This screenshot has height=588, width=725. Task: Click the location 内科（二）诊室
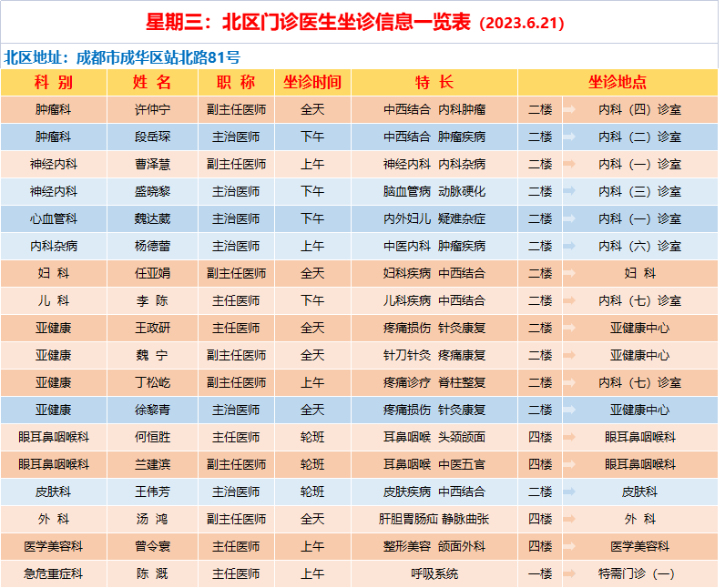tap(640, 137)
